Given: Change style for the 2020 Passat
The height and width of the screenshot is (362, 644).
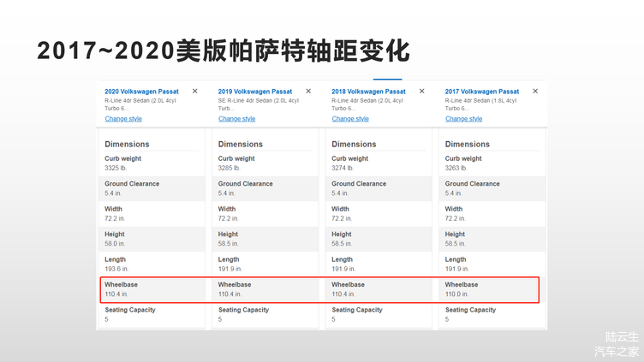Looking at the screenshot, I should [x=123, y=119].
